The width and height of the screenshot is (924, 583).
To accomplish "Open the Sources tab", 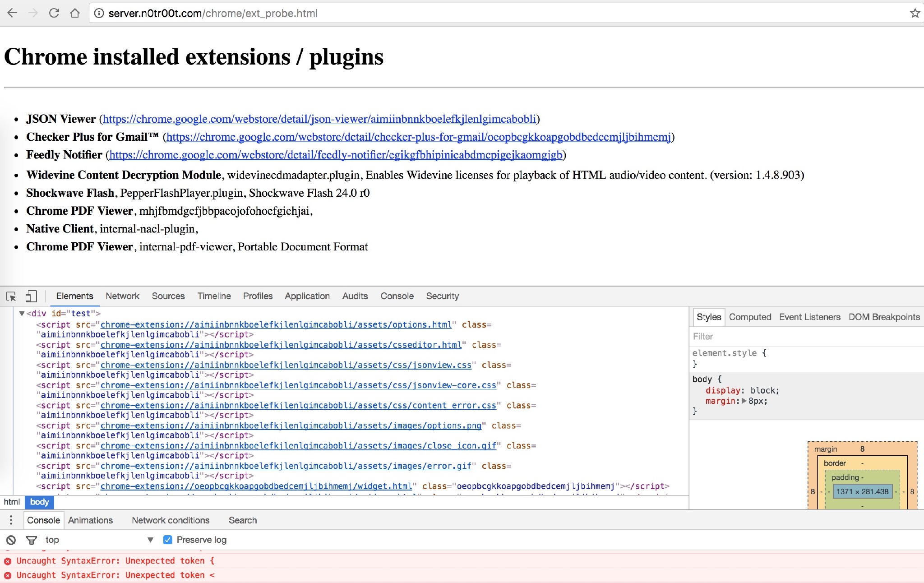I will click(168, 296).
